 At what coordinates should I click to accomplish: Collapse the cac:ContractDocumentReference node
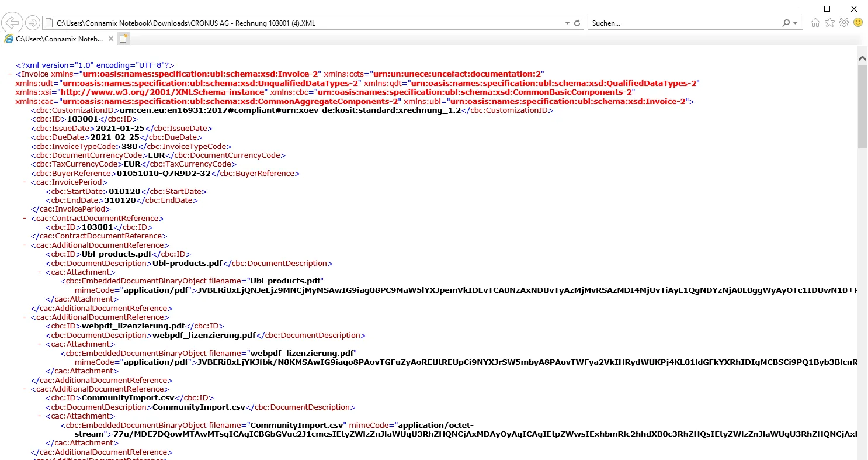[x=25, y=219]
